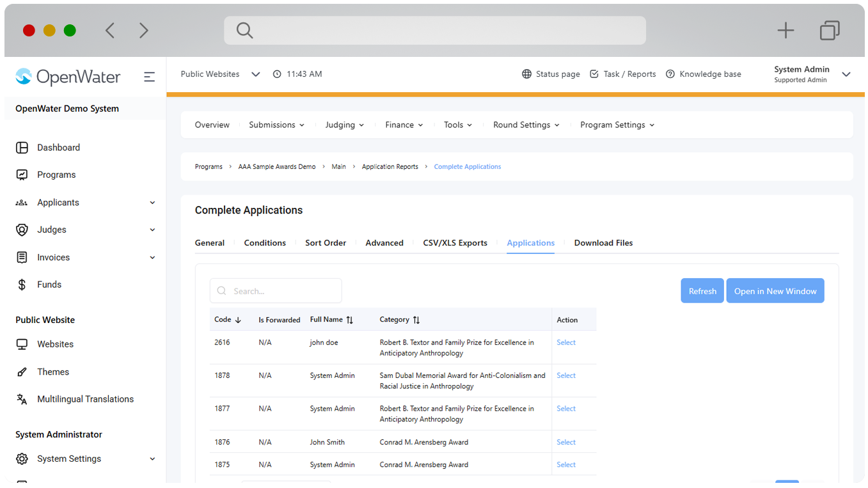Click the Applicants people icon
The image size is (868, 488).
[x=22, y=203]
